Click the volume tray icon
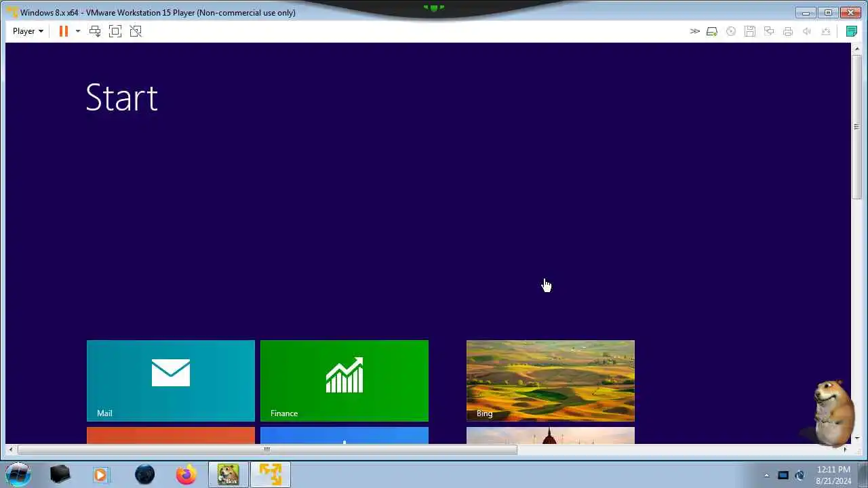This screenshot has width=868, height=488. pos(800,475)
